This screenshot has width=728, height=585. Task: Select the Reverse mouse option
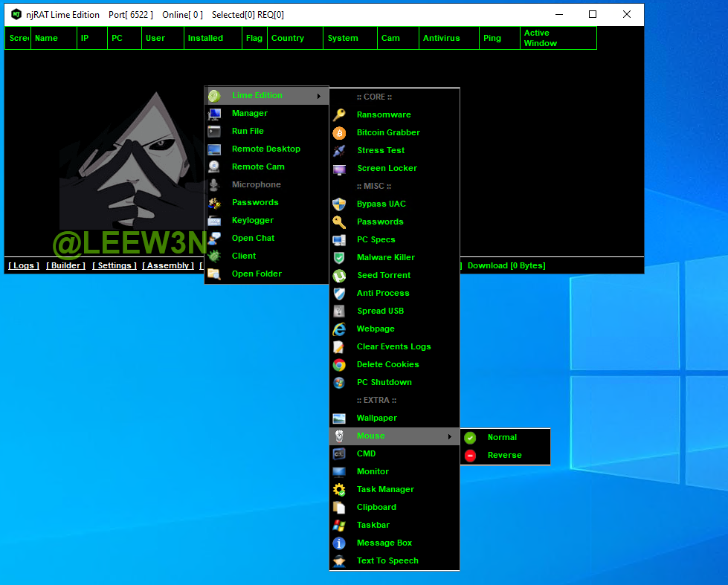(x=504, y=455)
